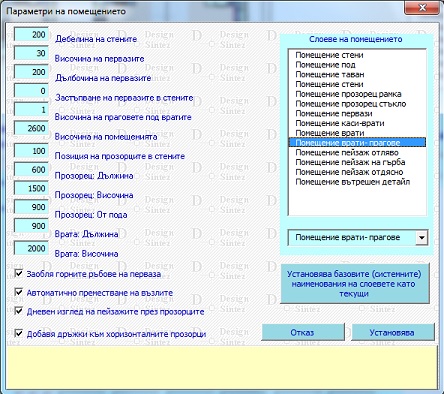Click the room height field containing 2600

[x=31, y=128]
